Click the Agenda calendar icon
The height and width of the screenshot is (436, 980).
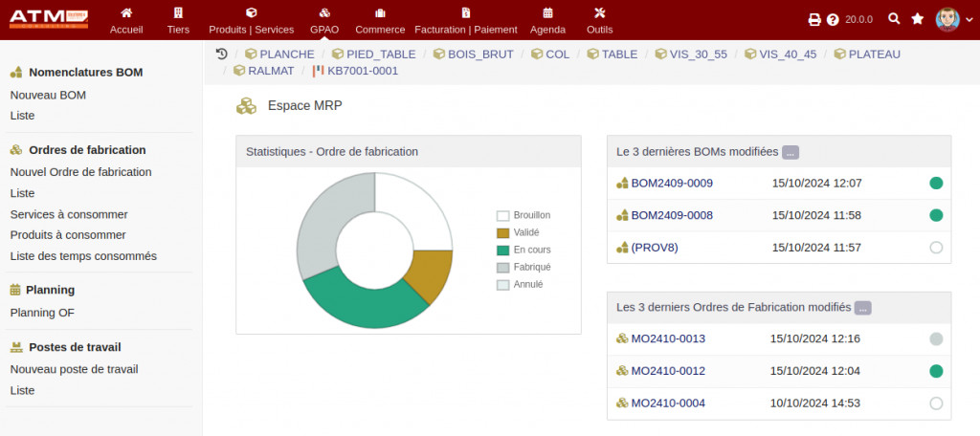[x=547, y=13]
